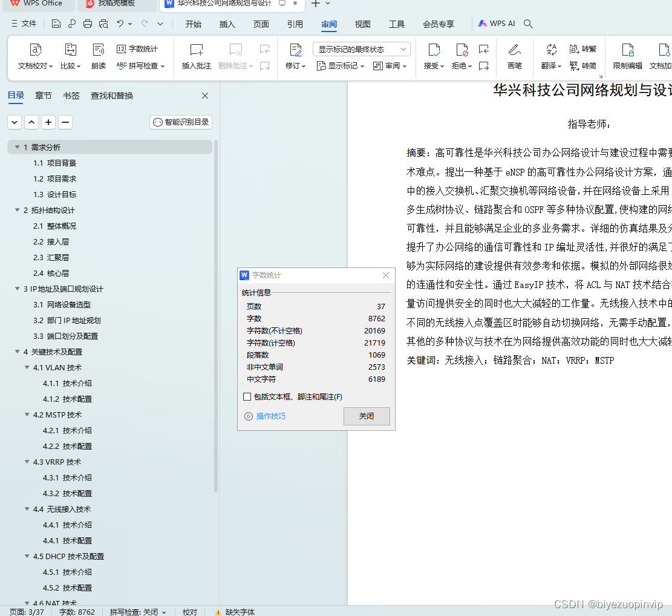Open the 章节 sidebar tab
The width and height of the screenshot is (672, 616).
click(42, 95)
